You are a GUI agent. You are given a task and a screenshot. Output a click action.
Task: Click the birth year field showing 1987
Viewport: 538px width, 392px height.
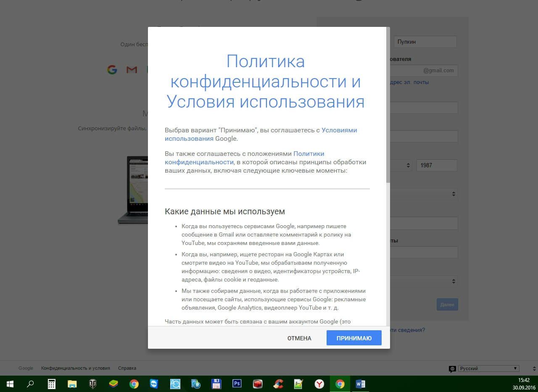[x=436, y=165]
